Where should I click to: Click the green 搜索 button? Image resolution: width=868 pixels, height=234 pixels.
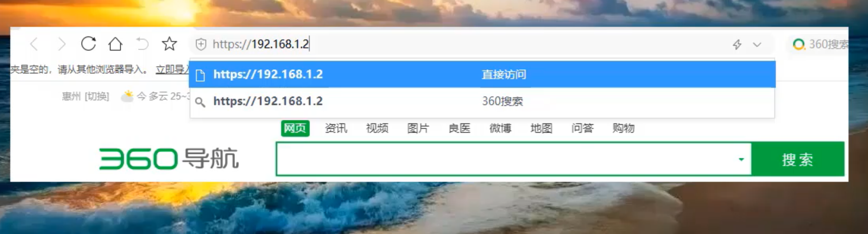click(797, 159)
